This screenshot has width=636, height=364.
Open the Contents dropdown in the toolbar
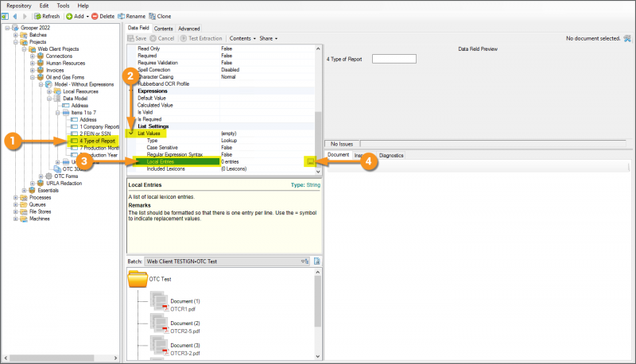[x=242, y=38]
